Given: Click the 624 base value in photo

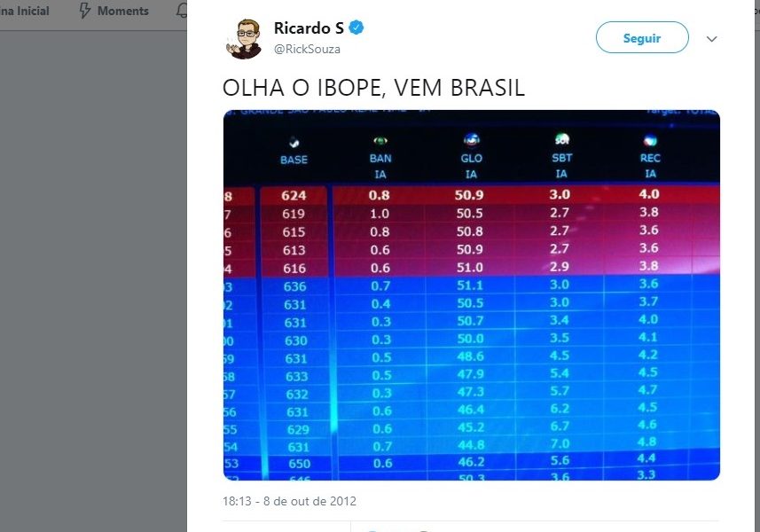Looking at the screenshot, I should 294,195.
